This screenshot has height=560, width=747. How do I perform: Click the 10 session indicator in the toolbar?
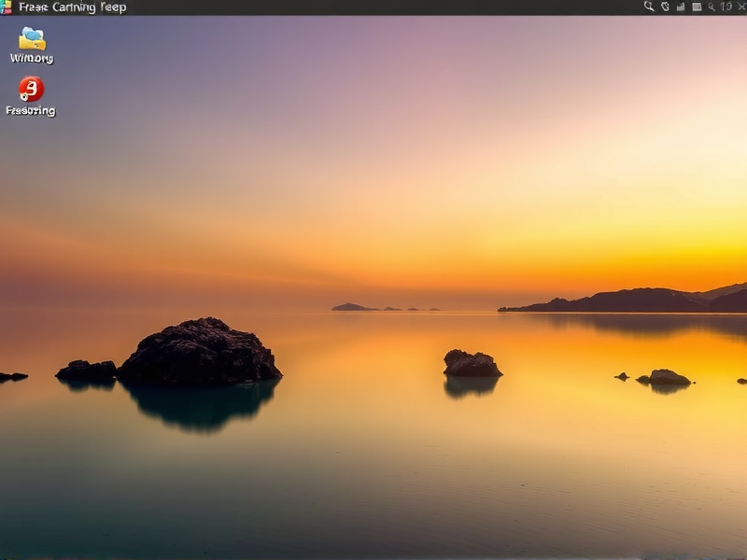point(726,7)
